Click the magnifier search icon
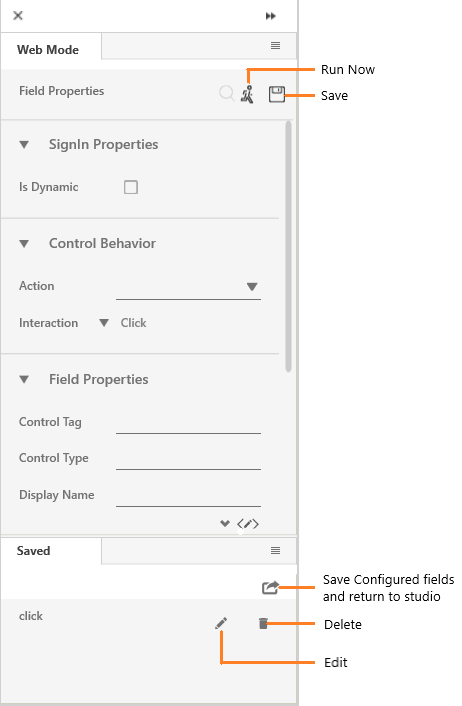The height and width of the screenshot is (706, 462). [226, 94]
